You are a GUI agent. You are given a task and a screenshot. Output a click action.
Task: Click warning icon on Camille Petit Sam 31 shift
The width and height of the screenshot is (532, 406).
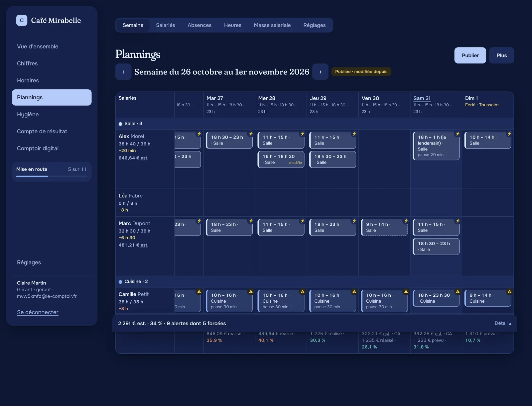click(458, 292)
